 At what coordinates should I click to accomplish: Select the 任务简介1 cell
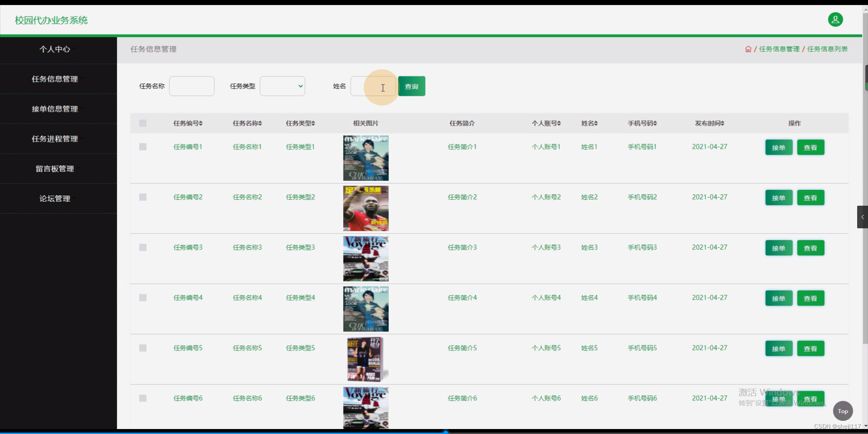[462, 147]
